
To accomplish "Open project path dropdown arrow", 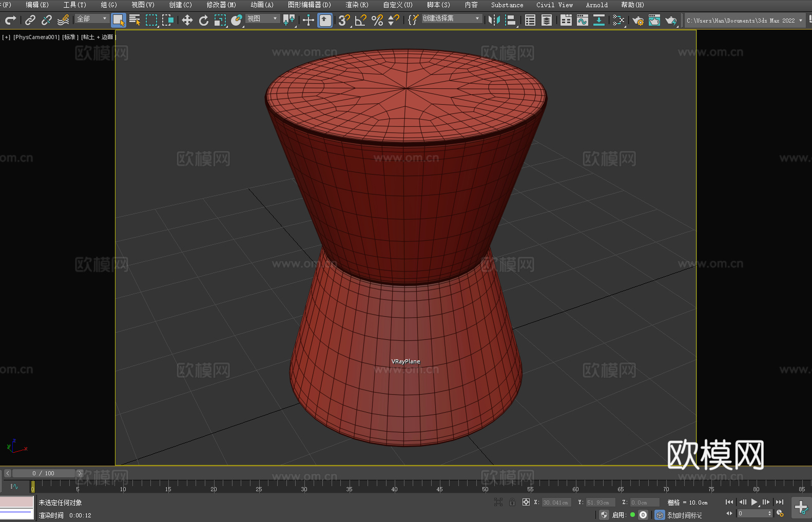I will tap(801, 21).
